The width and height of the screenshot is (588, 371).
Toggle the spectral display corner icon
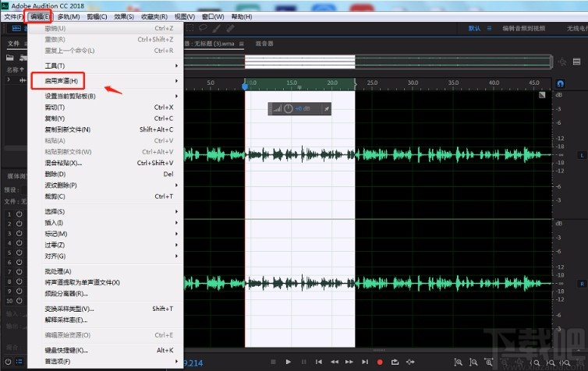(x=542, y=95)
